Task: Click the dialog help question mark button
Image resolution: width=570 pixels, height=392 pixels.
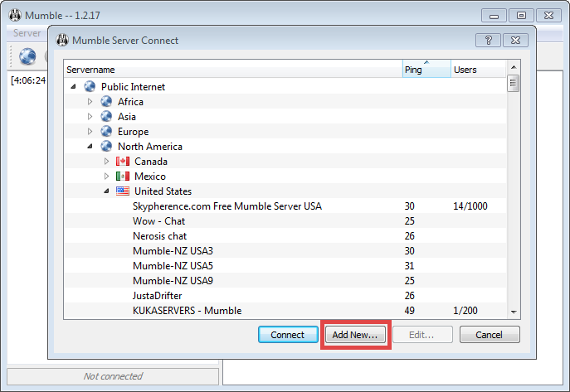Action: [x=488, y=40]
